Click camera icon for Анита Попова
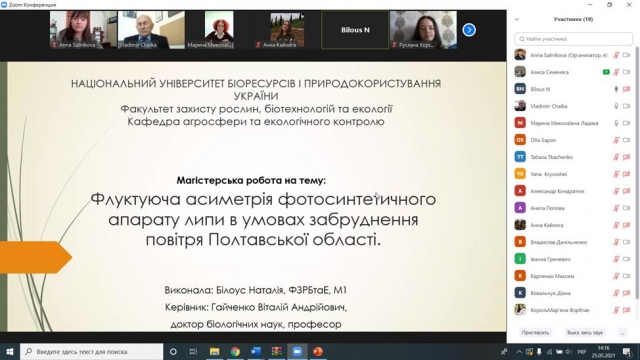 click(627, 208)
